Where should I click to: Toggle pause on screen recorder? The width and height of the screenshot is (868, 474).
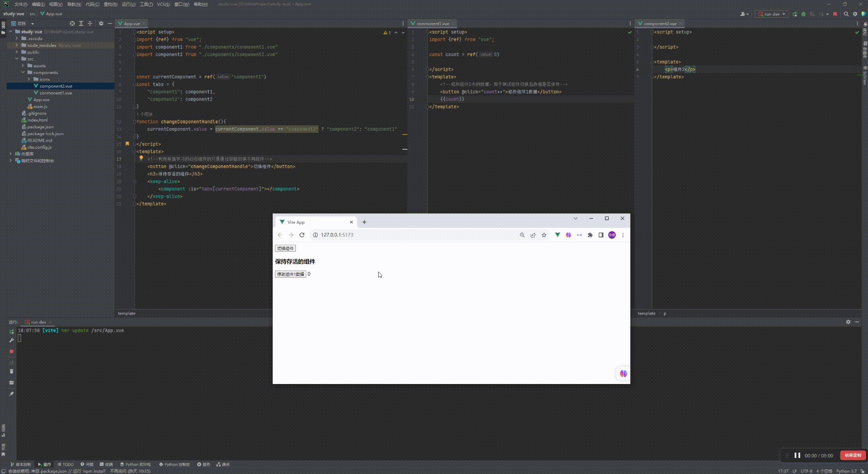coord(797,455)
